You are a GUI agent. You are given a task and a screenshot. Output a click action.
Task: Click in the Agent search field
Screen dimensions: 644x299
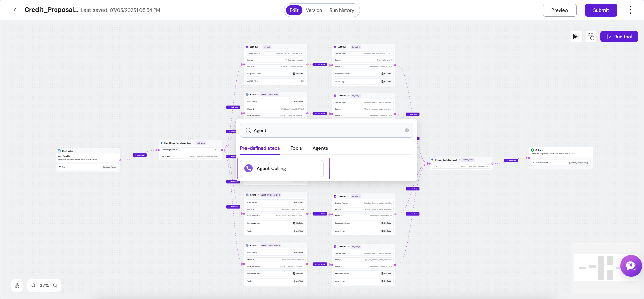click(x=324, y=130)
